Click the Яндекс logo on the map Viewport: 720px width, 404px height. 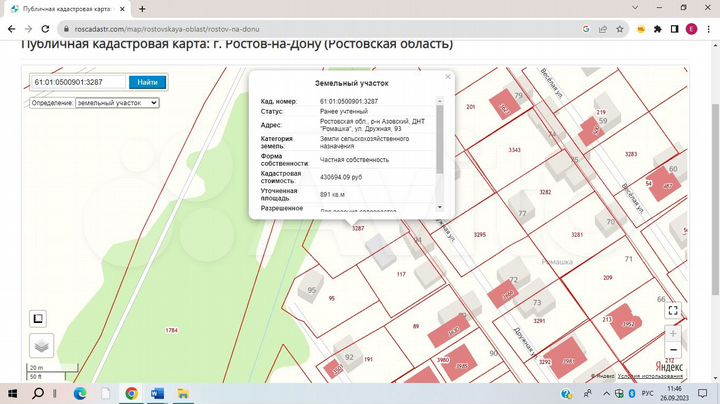(x=669, y=366)
